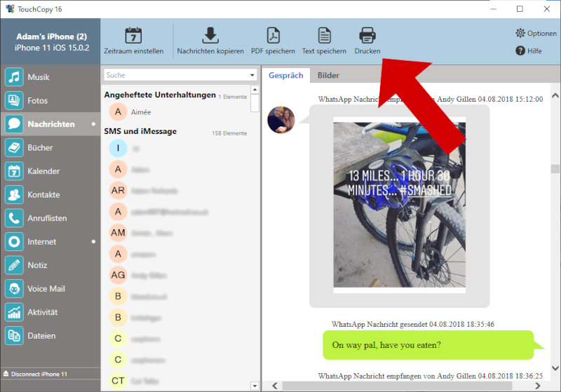The height and width of the screenshot is (392, 561).
Task: Click contact list scroll up arrow
Action: coord(255,90)
